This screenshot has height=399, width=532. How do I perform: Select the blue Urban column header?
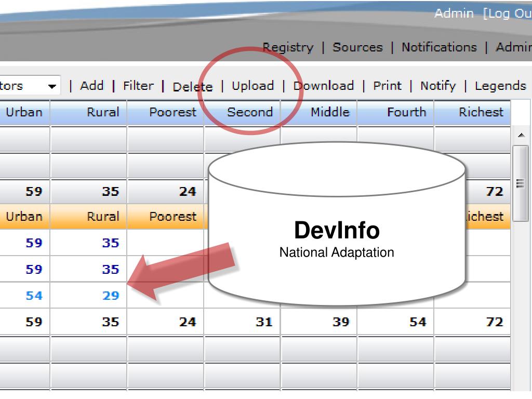(x=24, y=112)
